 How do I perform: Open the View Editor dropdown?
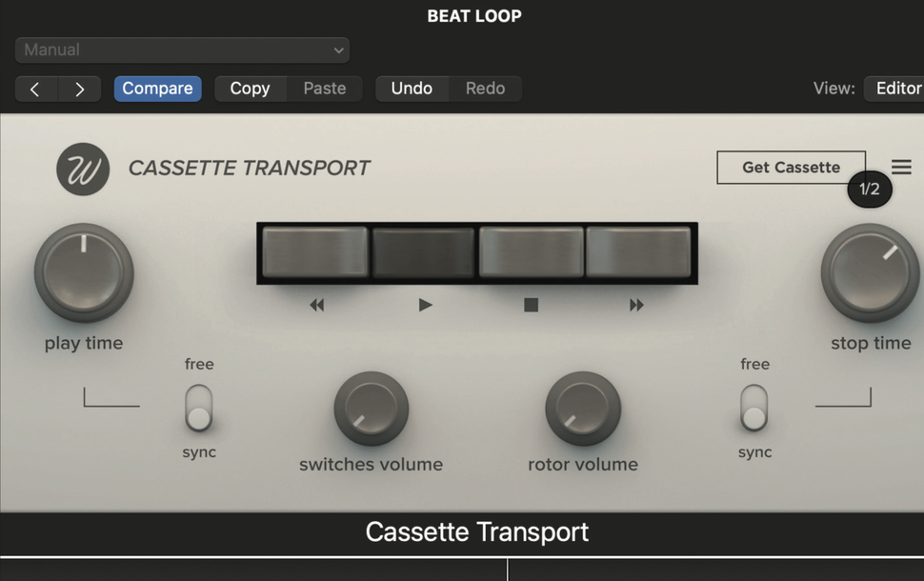coord(896,88)
